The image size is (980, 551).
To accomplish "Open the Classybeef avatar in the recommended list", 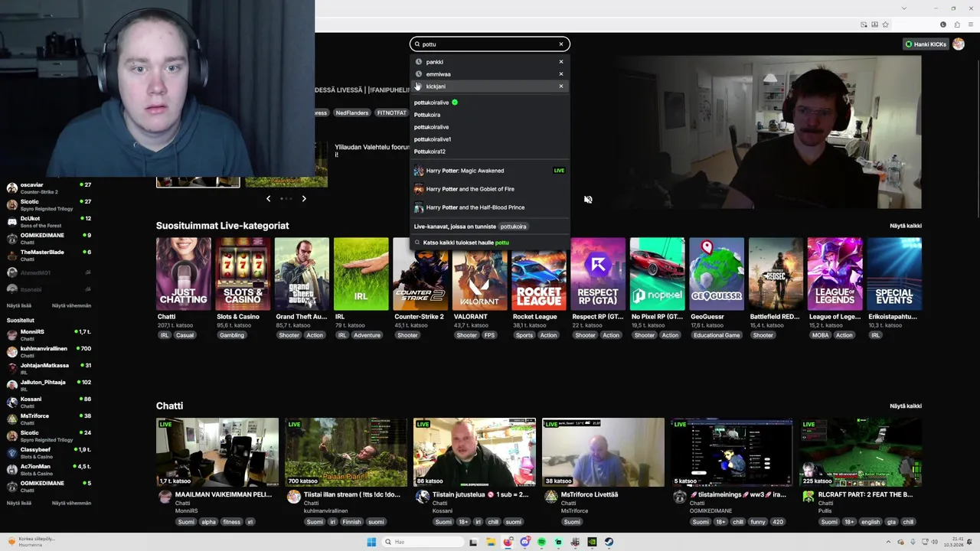I will click(11, 452).
